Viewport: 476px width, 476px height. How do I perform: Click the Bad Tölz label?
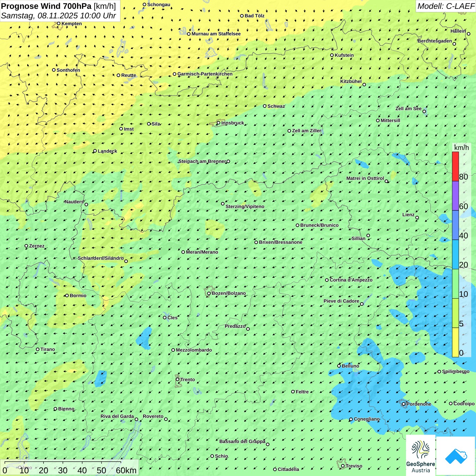point(254,16)
